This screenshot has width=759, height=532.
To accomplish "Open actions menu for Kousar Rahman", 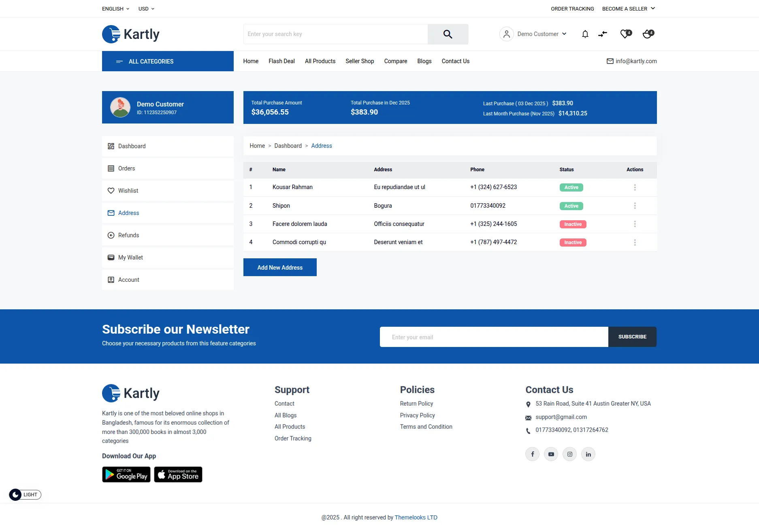I will point(635,187).
